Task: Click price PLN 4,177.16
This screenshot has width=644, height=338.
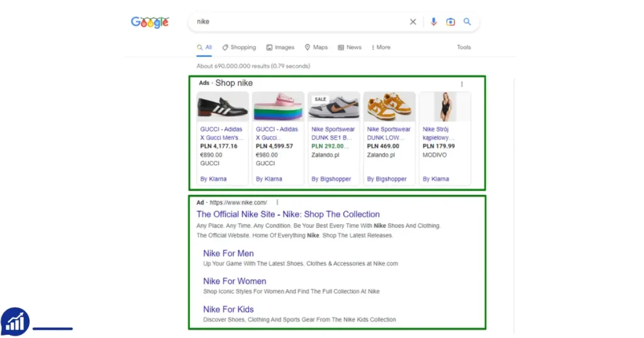Action: (x=218, y=146)
